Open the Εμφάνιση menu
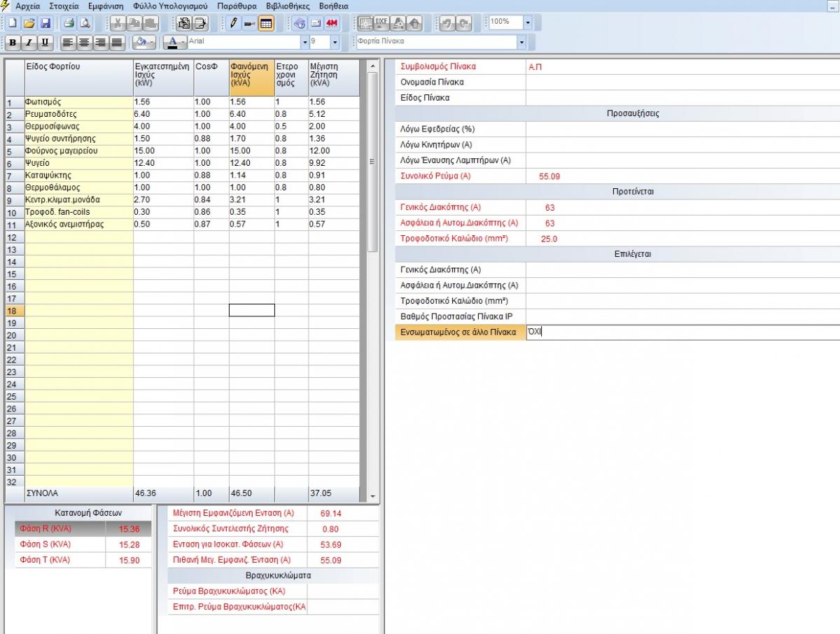The image size is (840, 634). 106,6
